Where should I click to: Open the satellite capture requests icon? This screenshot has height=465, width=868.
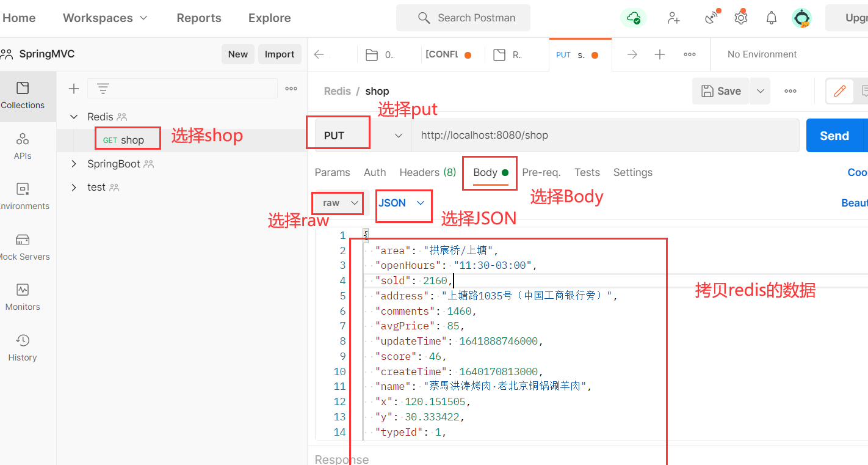(712, 17)
